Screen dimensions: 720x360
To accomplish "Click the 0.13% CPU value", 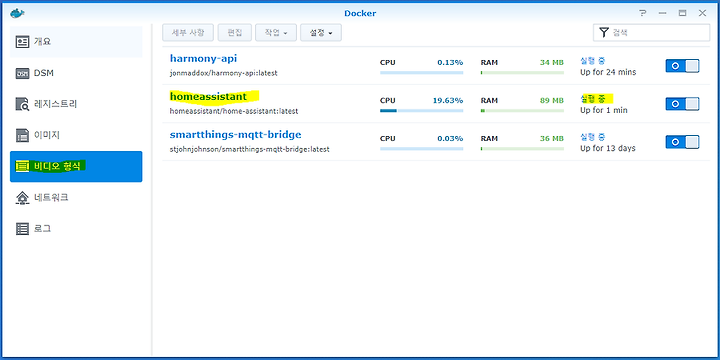I will click(450, 62).
